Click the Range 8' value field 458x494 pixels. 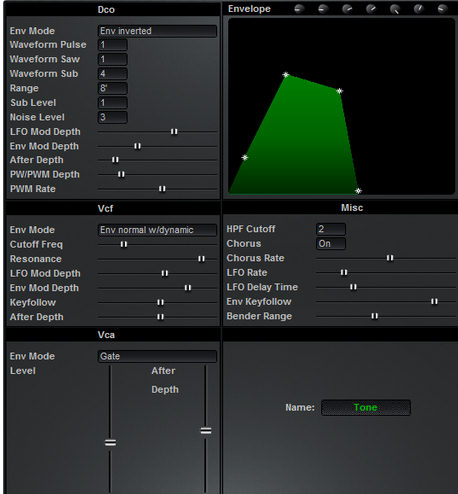click(x=113, y=88)
